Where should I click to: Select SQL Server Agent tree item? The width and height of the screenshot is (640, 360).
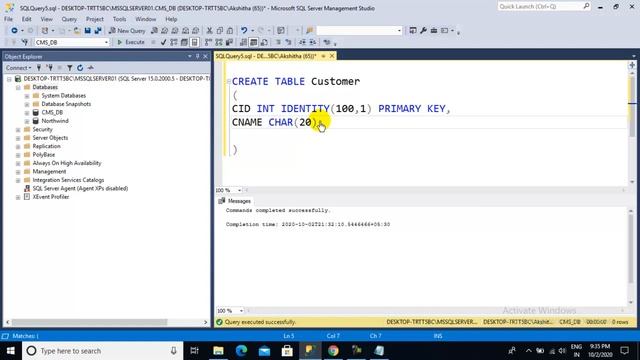[80, 189]
